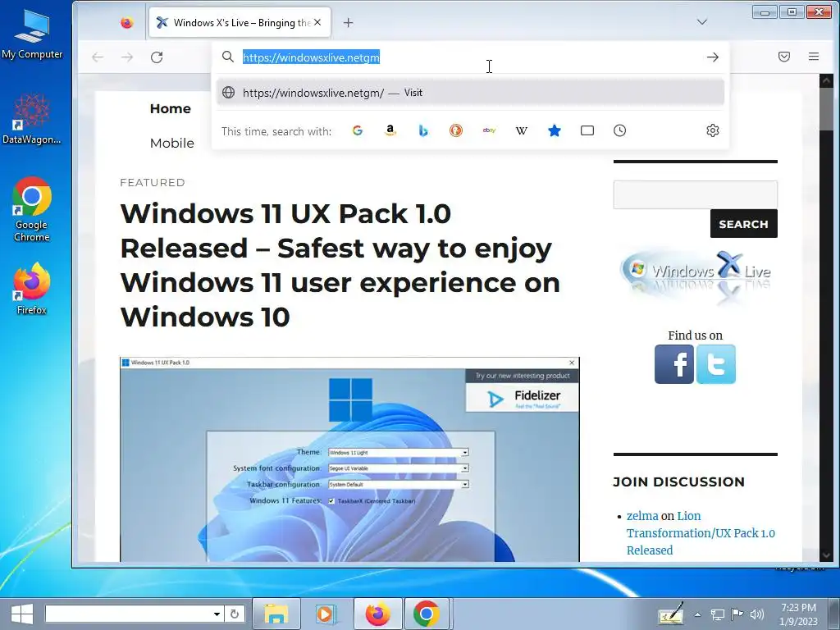Open the media player taskbar icon
Image resolution: width=840 pixels, height=630 pixels.
[325, 614]
